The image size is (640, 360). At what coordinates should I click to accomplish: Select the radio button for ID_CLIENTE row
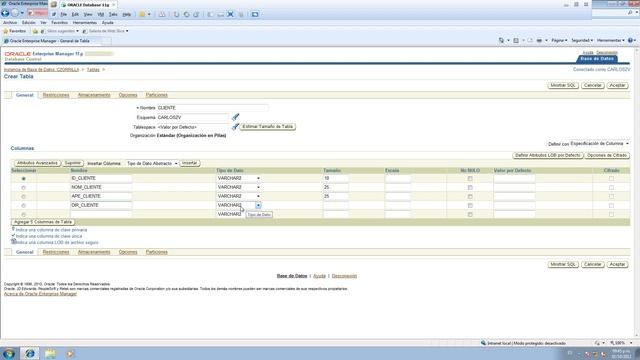[23, 179]
